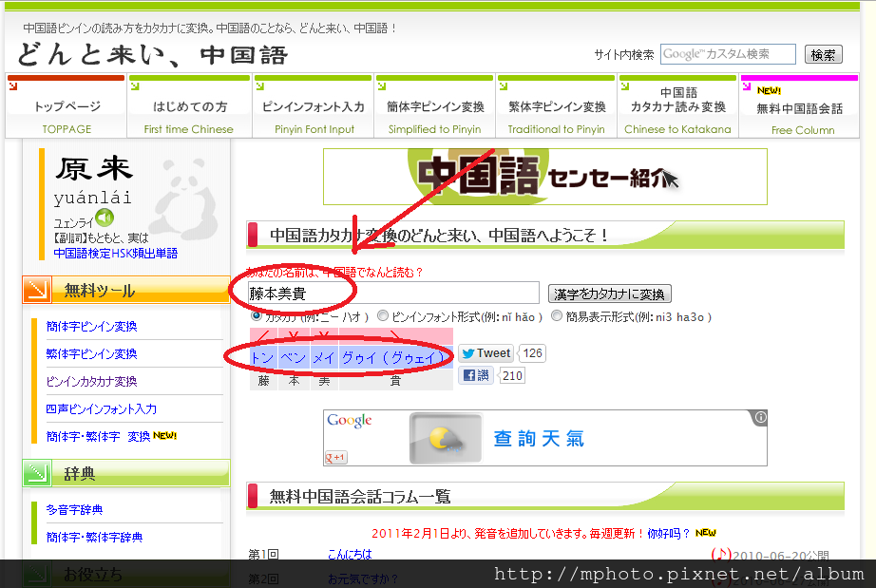Open the 無料中国語会話 Free Column tab
The image size is (876, 588).
(799, 106)
